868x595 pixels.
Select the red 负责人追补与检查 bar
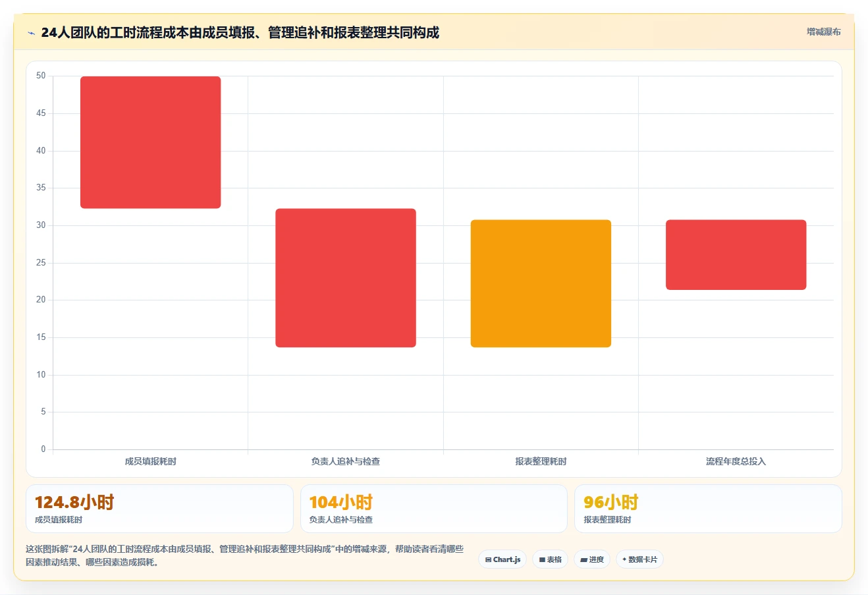point(346,278)
